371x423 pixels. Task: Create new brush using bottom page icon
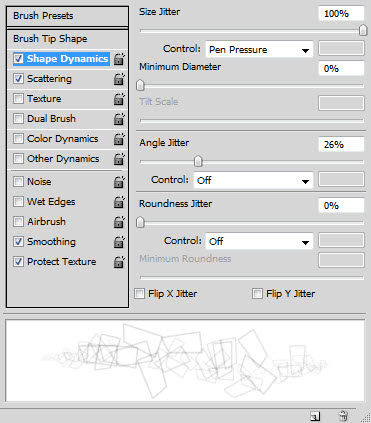(315, 416)
